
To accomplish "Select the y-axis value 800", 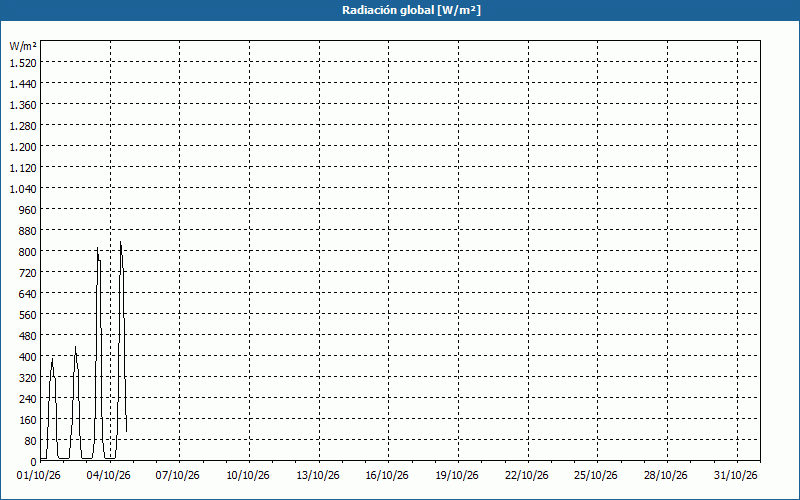I will [29, 252].
